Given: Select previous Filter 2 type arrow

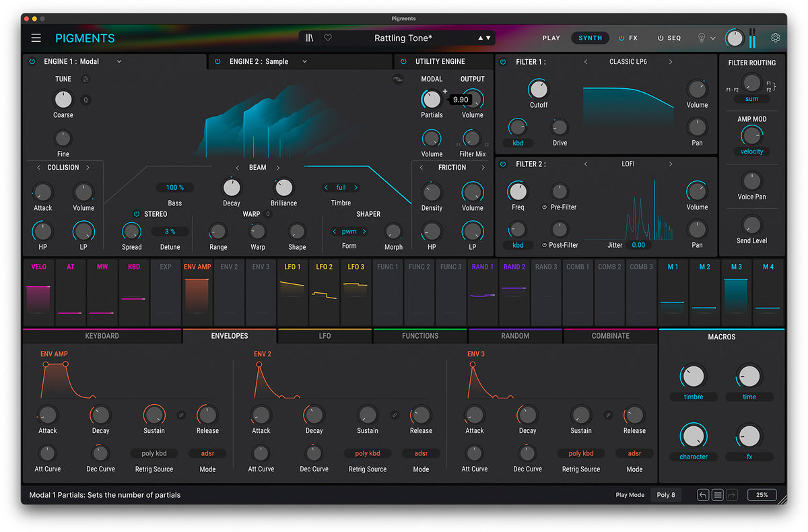Looking at the screenshot, I should 586,164.
